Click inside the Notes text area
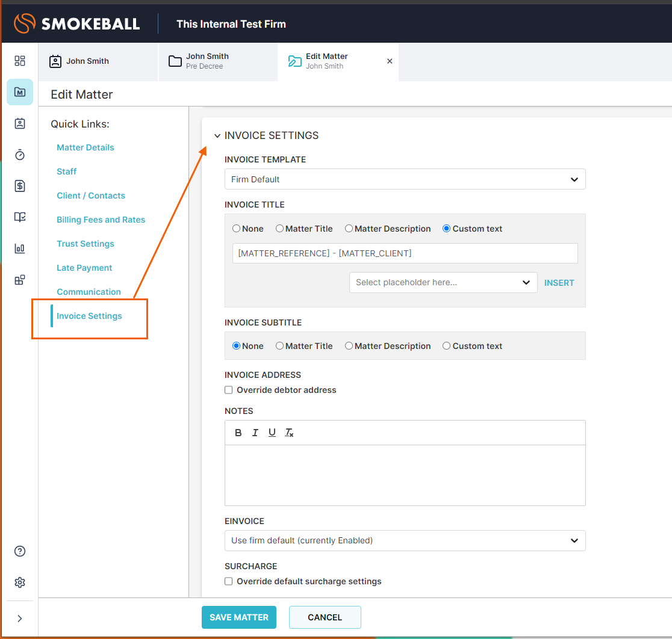This screenshot has width=672, height=639. 405,475
